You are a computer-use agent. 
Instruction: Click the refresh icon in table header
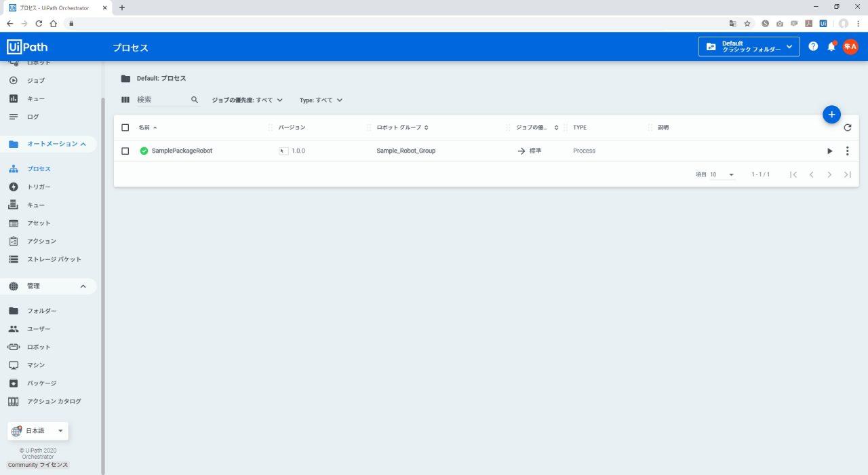pos(848,128)
